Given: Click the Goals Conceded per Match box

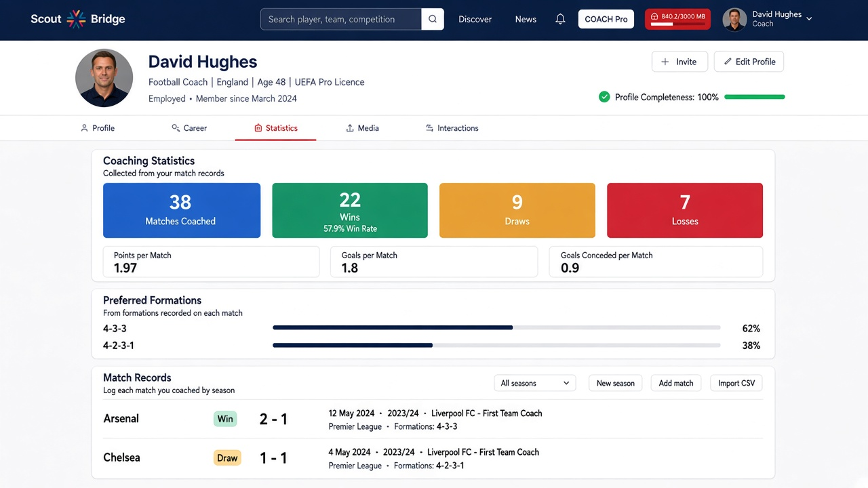Looking at the screenshot, I should tap(656, 262).
